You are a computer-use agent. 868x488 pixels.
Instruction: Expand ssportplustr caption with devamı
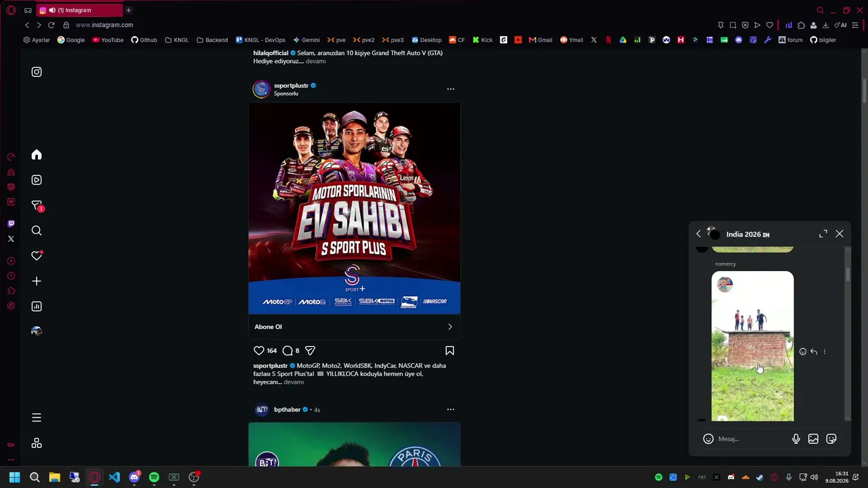click(x=294, y=382)
